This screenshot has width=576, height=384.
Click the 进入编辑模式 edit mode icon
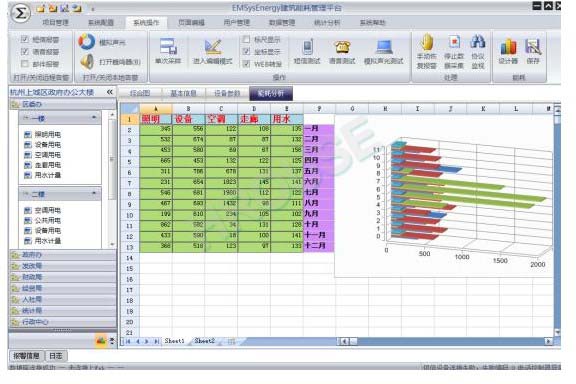[213, 47]
